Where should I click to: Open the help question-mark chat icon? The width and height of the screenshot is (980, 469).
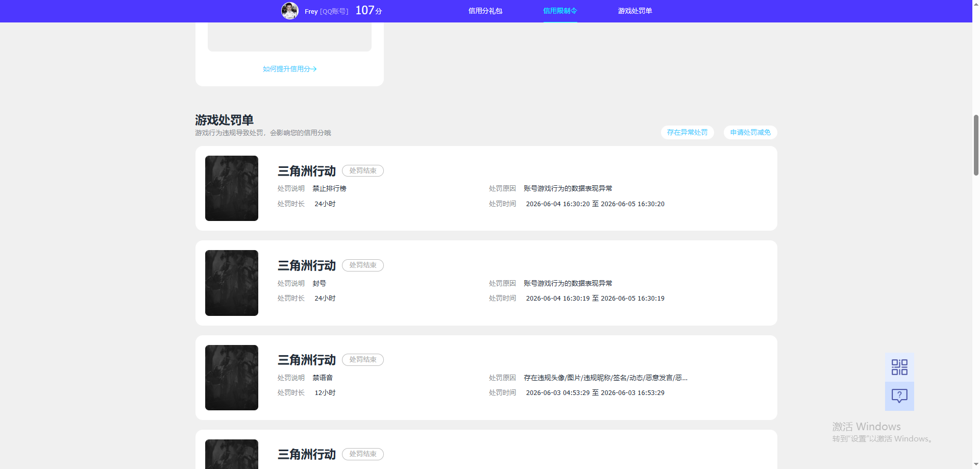click(x=899, y=396)
